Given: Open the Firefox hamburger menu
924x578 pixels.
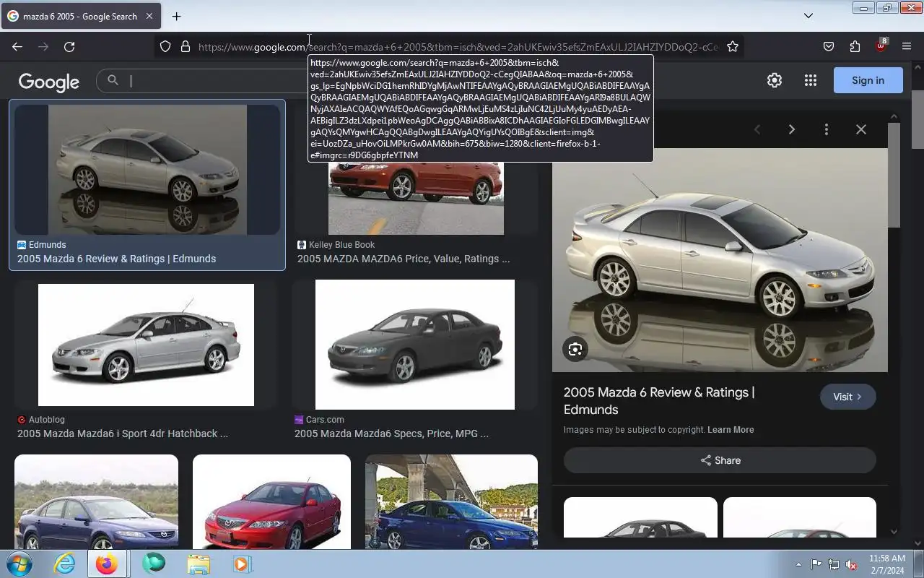Looking at the screenshot, I should click(907, 46).
